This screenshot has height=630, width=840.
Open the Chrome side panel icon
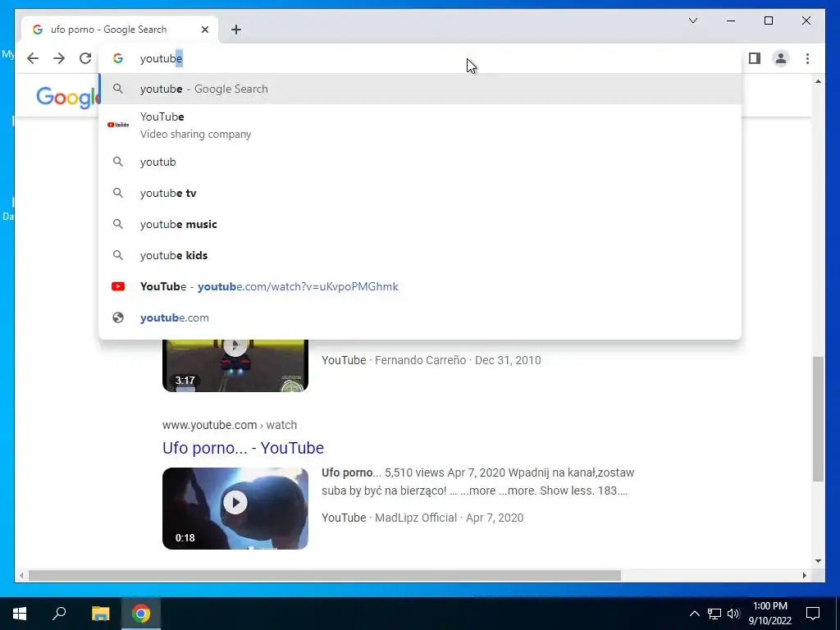(755, 58)
